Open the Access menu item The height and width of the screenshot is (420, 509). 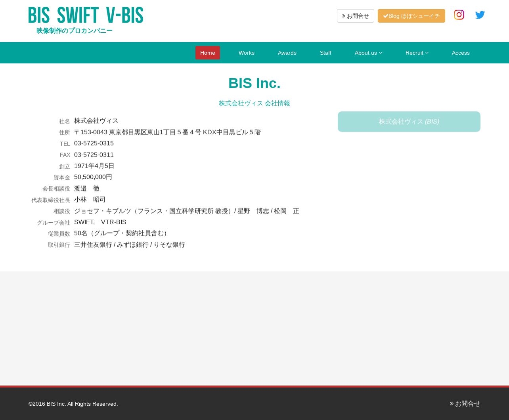point(461,53)
